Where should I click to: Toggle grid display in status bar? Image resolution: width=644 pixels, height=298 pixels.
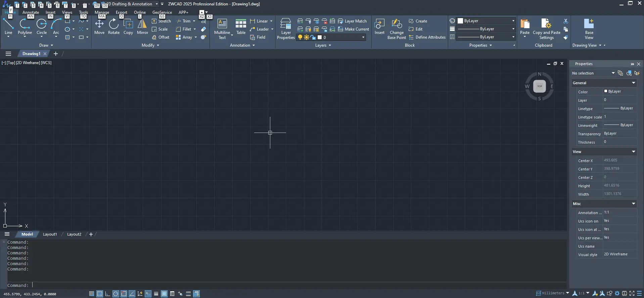point(100,294)
